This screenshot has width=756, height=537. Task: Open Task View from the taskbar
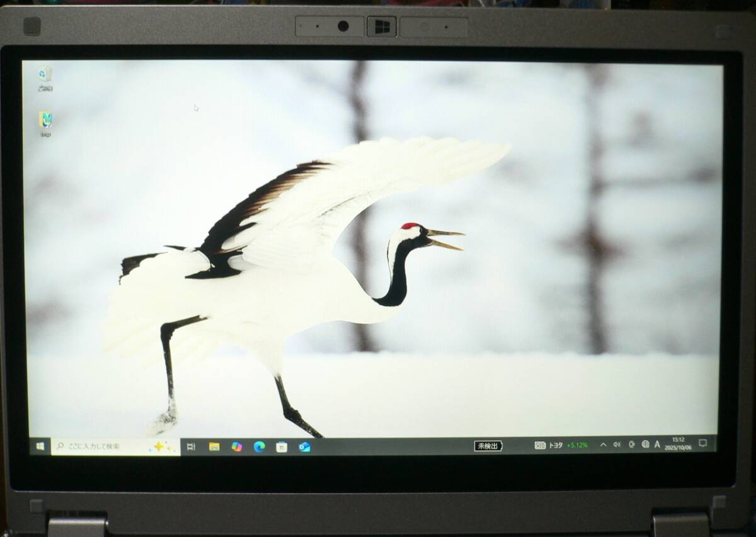point(192,446)
